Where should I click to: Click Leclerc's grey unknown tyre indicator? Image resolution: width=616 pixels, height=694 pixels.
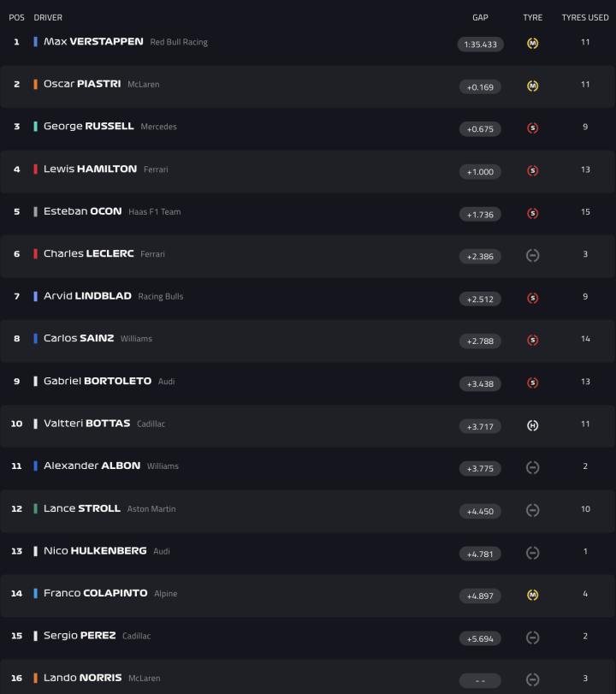point(532,255)
